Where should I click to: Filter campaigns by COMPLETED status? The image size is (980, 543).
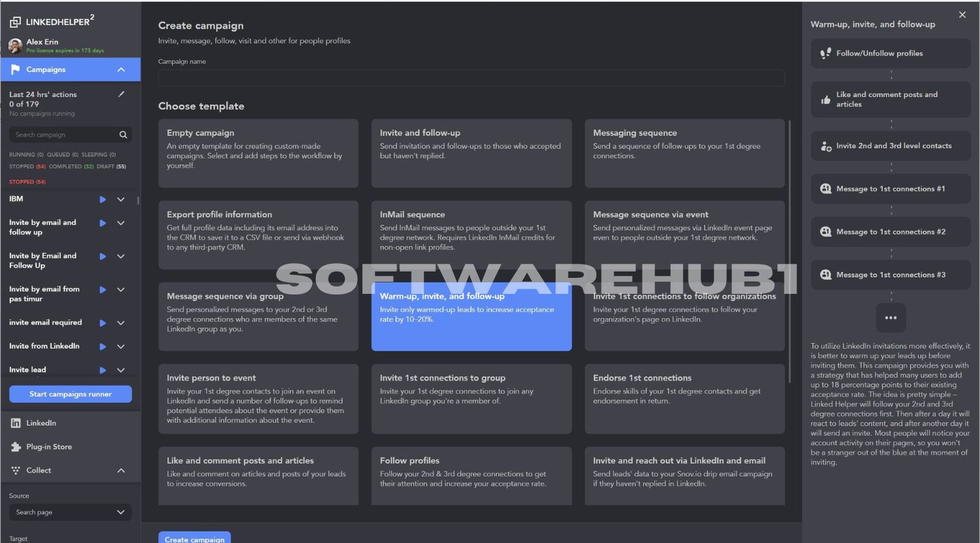click(x=71, y=166)
